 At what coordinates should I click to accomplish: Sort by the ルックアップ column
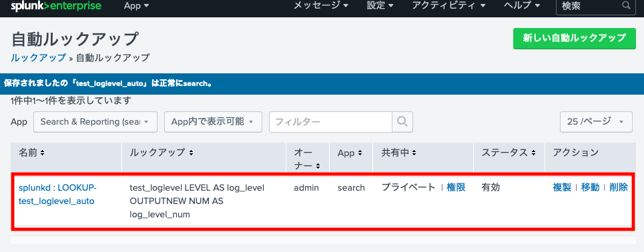coord(162,153)
